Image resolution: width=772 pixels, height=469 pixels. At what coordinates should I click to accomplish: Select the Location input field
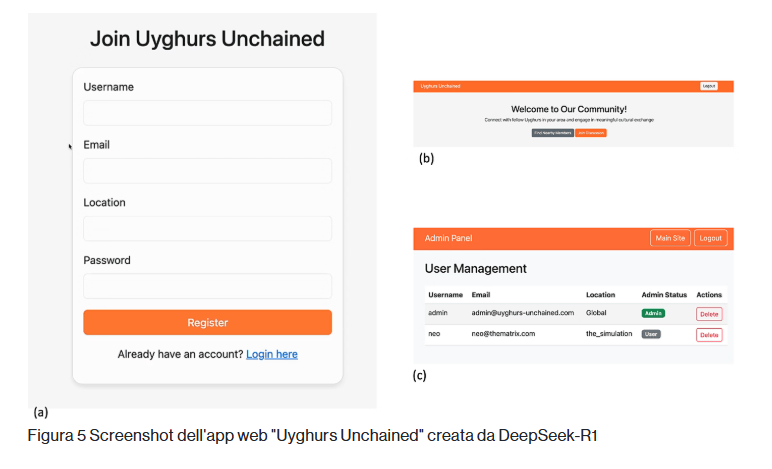pos(207,229)
